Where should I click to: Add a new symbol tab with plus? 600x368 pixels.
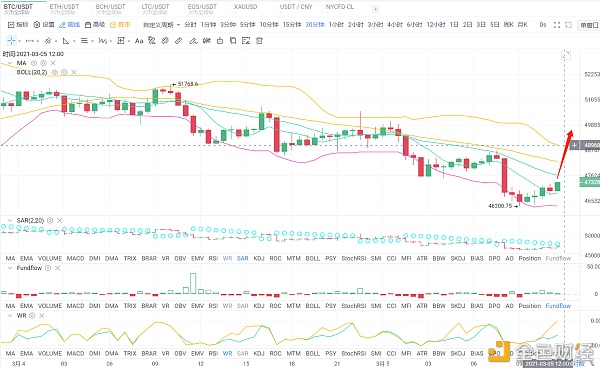click(x=375, y=9)
